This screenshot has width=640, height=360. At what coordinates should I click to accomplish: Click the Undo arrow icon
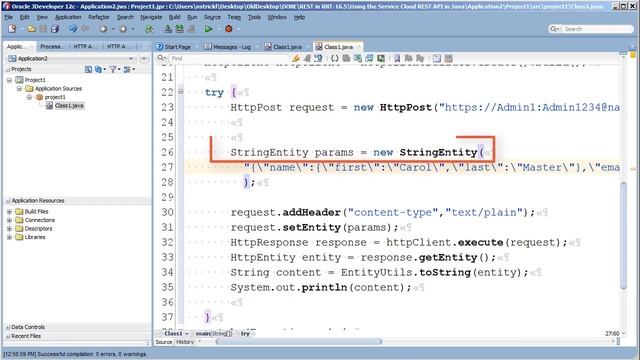pyautogui.click(x=73, y=29)
